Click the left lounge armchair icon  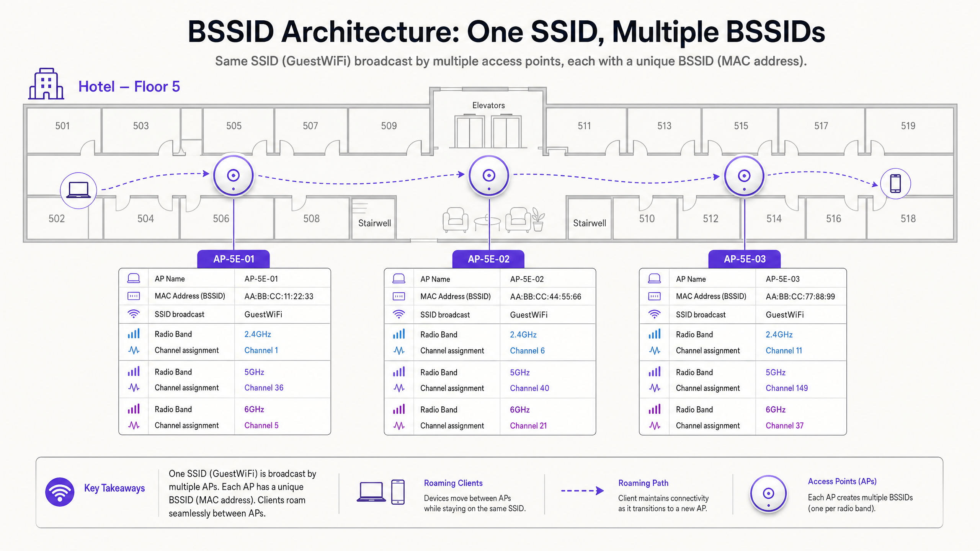[455, 220]
